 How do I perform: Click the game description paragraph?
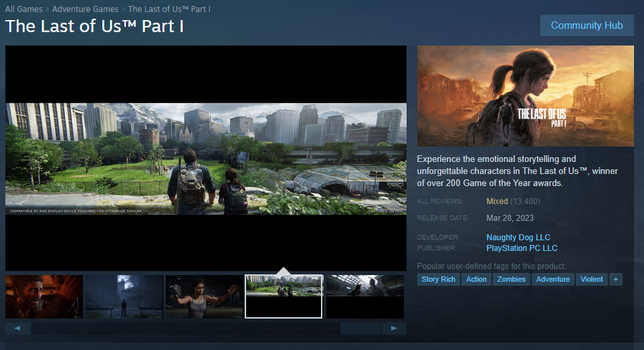pos(517,171)
